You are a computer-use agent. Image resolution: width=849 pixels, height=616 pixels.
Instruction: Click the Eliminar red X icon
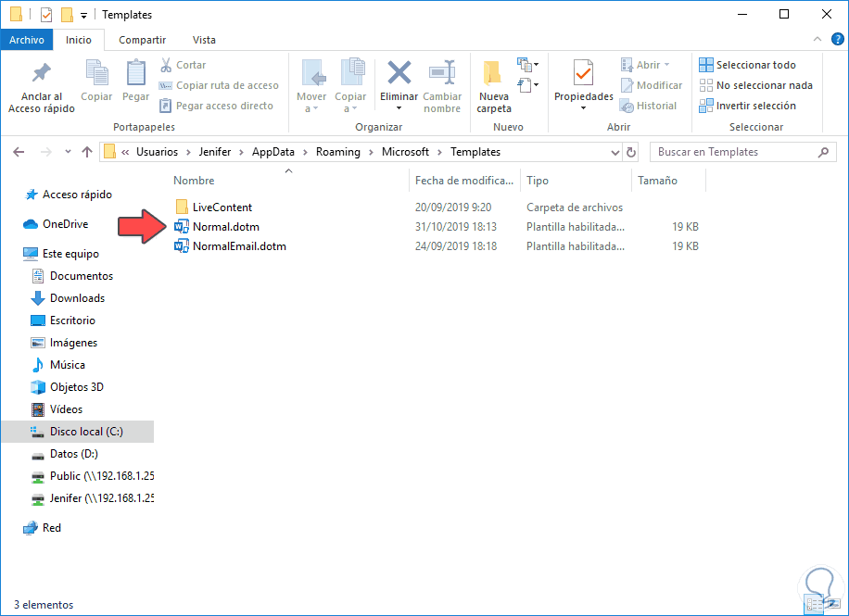point(399,72)
